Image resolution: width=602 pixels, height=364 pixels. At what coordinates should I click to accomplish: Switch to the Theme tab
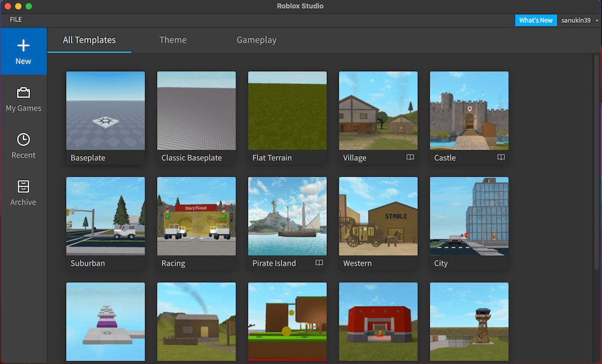173,40
